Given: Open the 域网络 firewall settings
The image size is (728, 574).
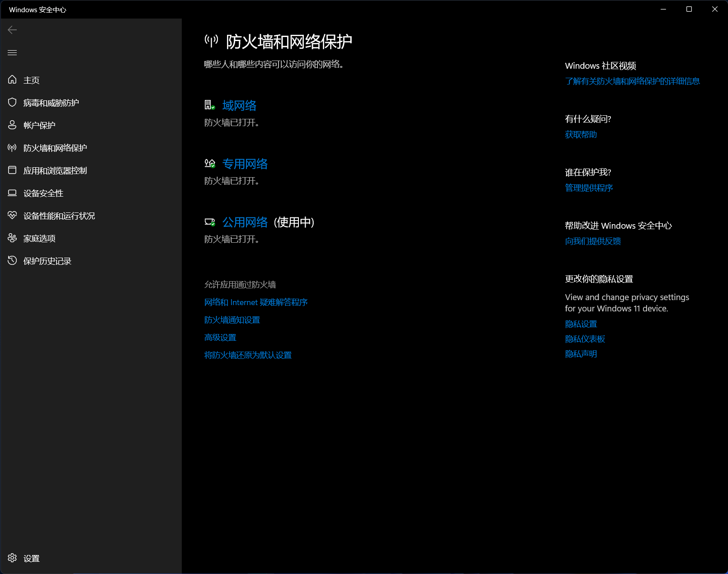Looking at the screenshot, I should tap(239, 106).
